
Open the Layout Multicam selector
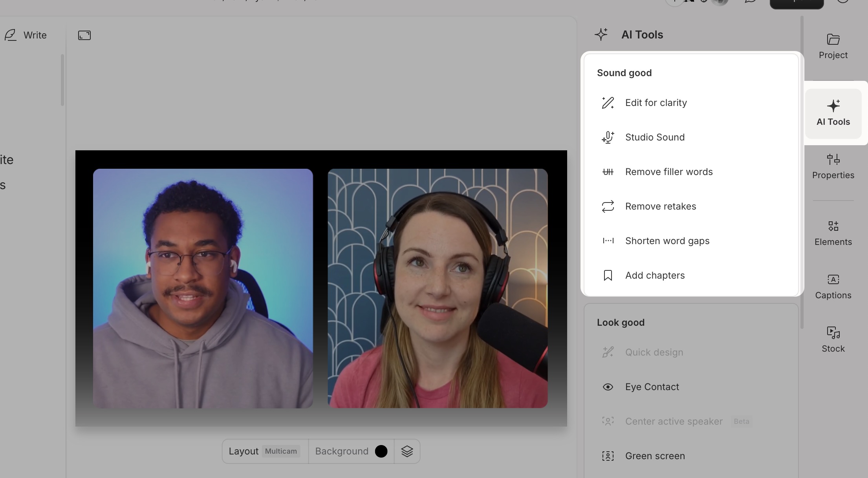pyautogui.click(x=264, y=451)
